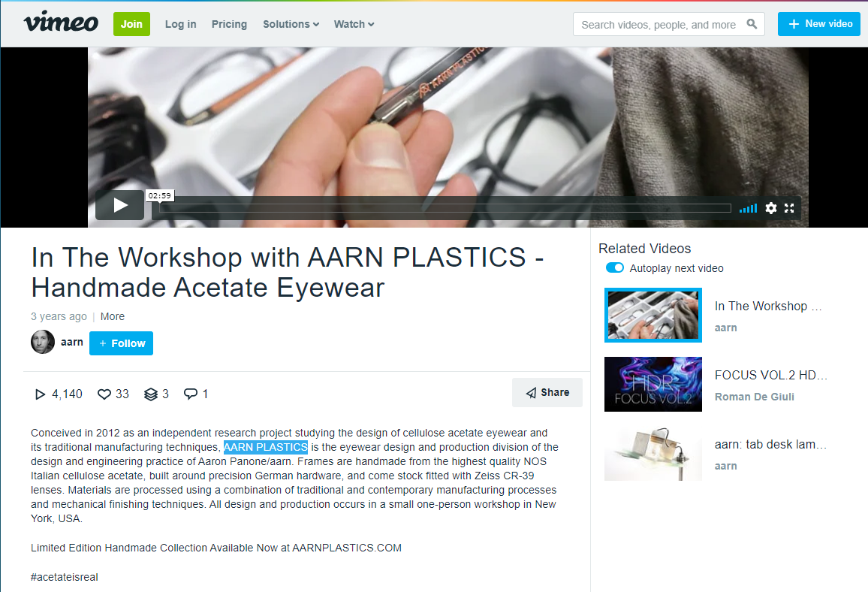868x592 pixels.
Task: Like the video via heart icon
Action: coord(104,394)
